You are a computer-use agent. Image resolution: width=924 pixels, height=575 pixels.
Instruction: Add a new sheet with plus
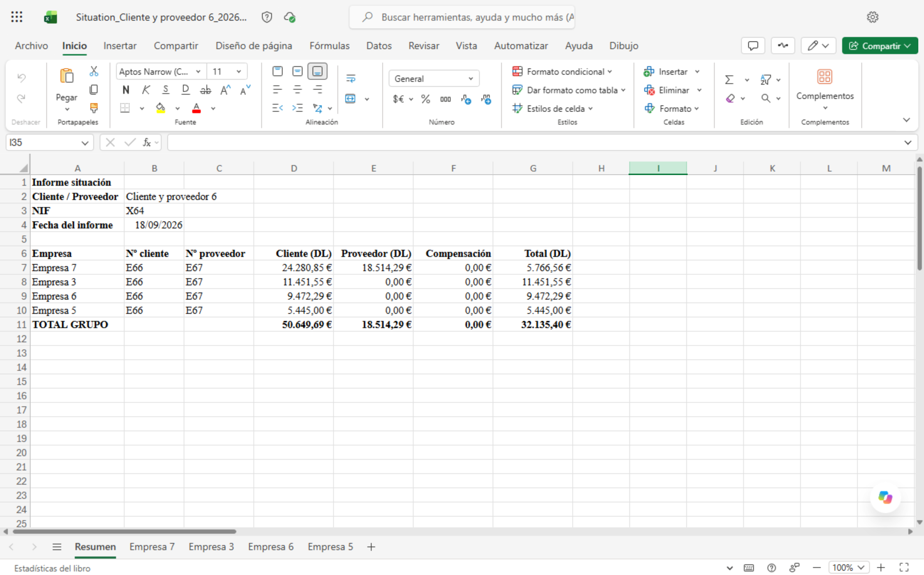(371, 547)
